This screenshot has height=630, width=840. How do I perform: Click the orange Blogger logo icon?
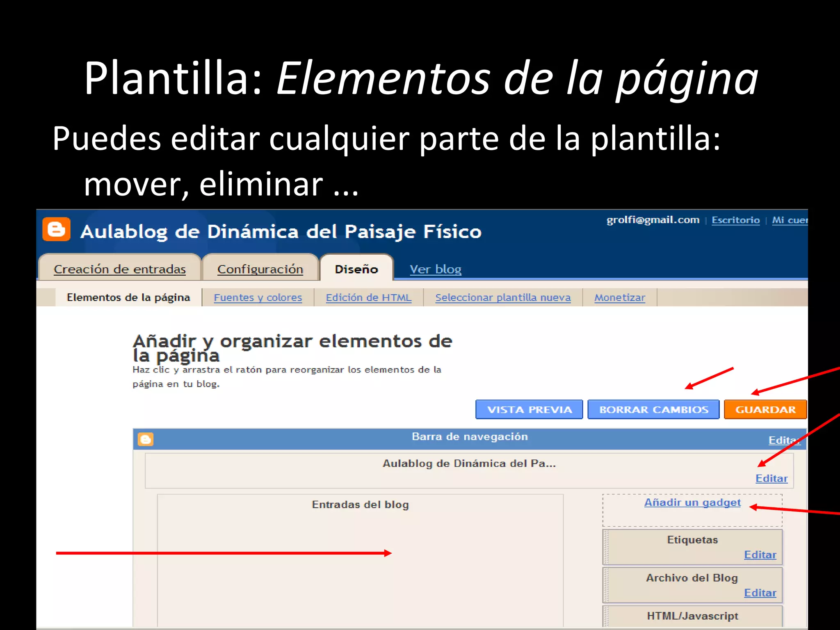pos(56,229)
